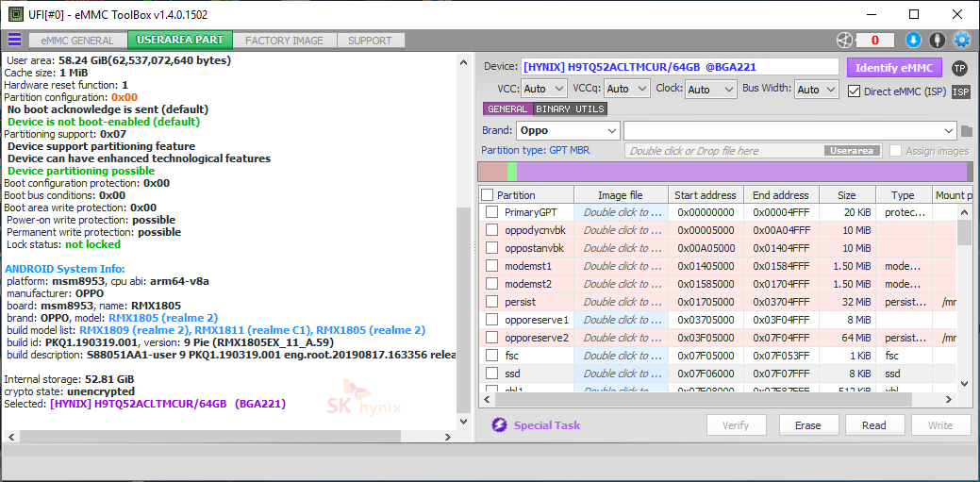
Task: Click the Size column header
Action: tap(848, 195)
